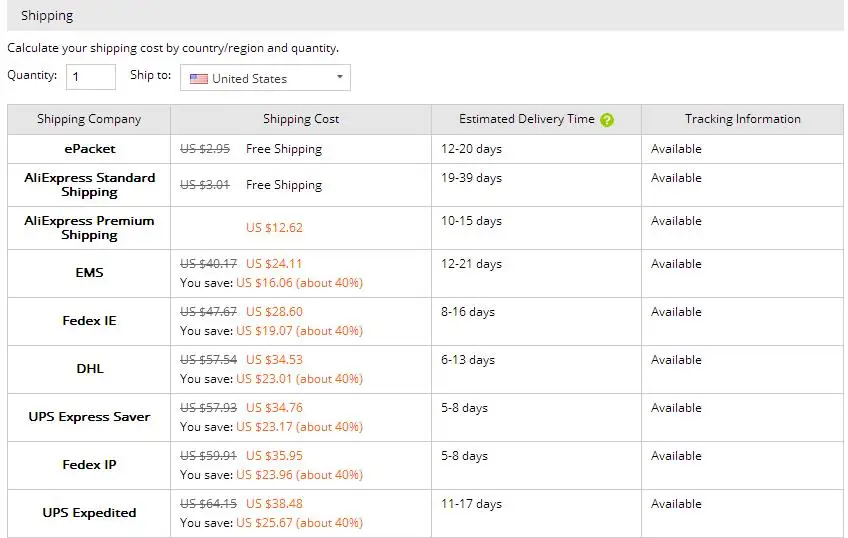Click 19-39 days delivery estimate
This screenshot has height=538, width=848.
pos(471,178)
